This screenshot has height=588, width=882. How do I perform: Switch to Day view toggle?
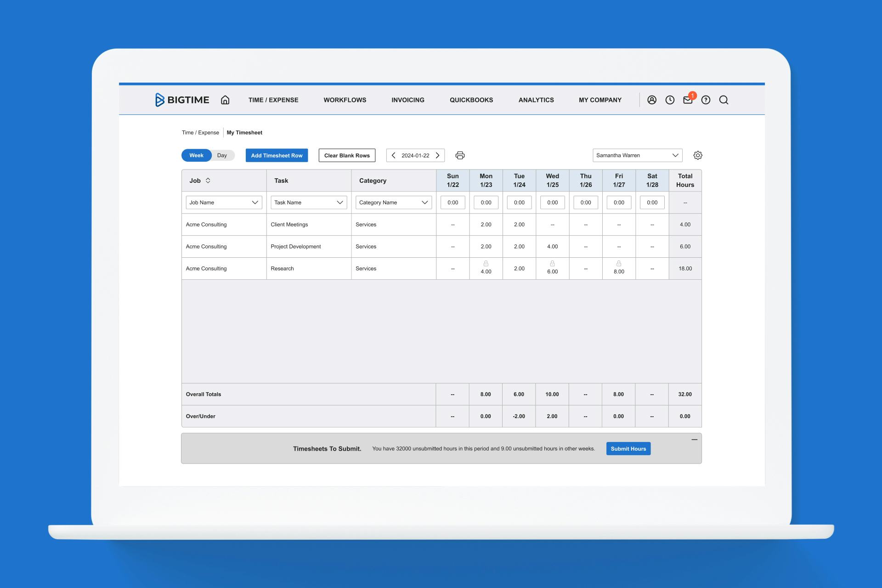point(222,155)
